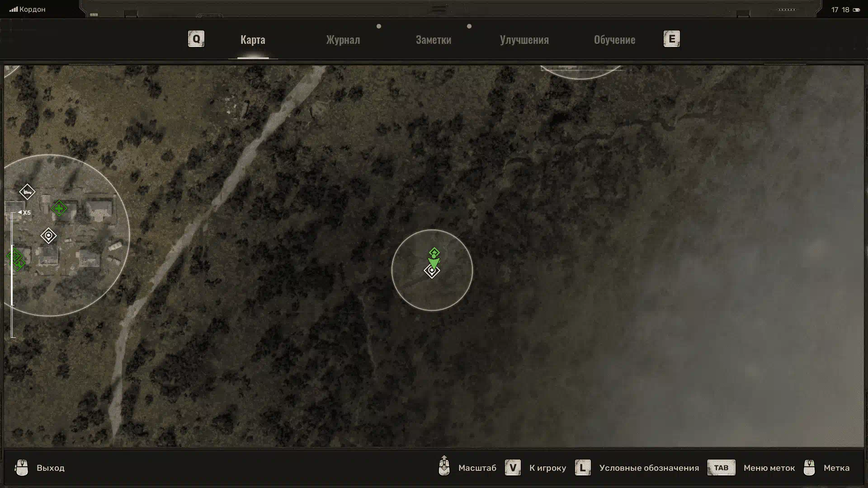Click the white location pin in village
Screen dimensions: 868x488
point(48,236)
